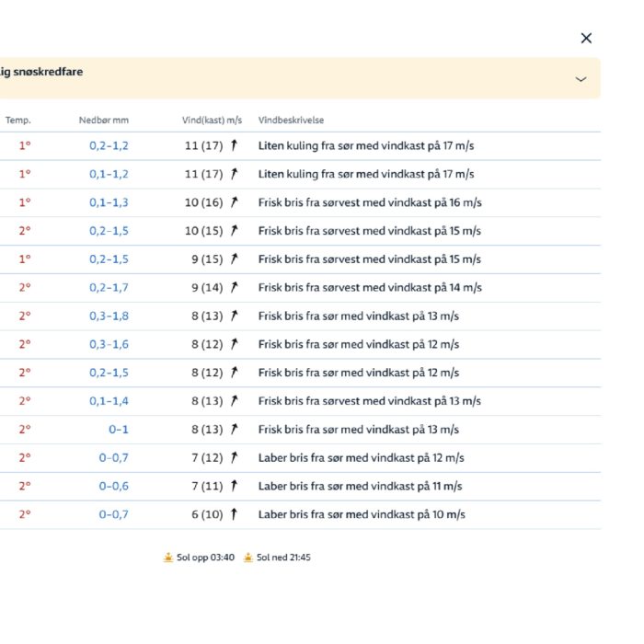Click 'Laber bris fra sør med vindkast på 12 m/s'
The height and width of the screenshot is (644, 644).
tap(362, 457)
